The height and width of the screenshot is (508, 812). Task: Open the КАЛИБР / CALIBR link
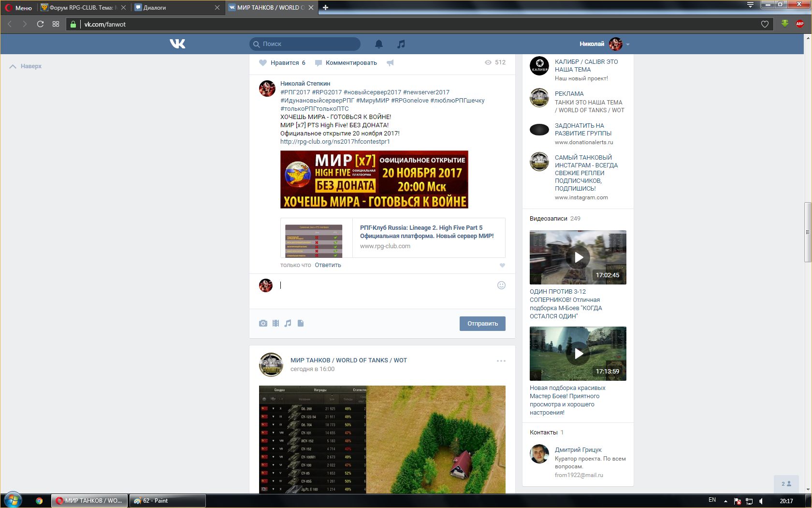click(586, 65)
